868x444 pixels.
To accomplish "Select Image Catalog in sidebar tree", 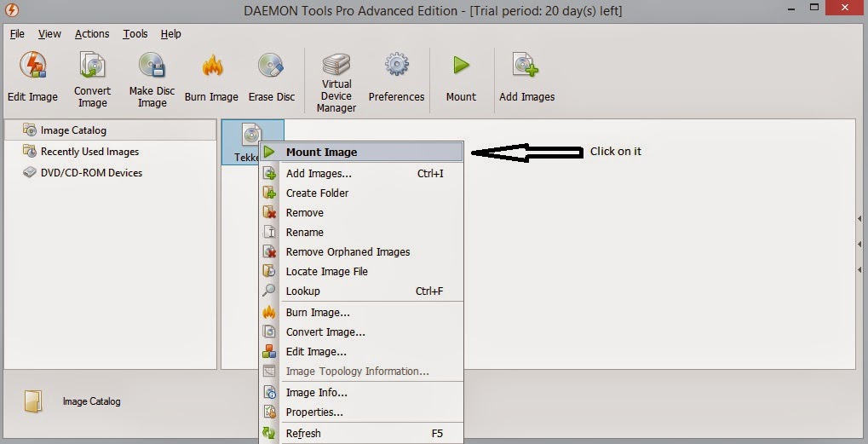I will [110, 130].
